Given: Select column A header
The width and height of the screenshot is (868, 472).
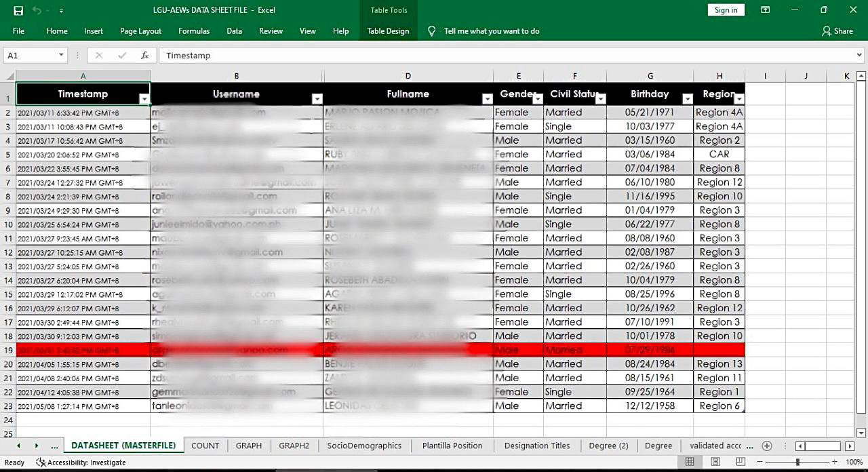Looking at the screenshot, I should (x=83, y=76).
